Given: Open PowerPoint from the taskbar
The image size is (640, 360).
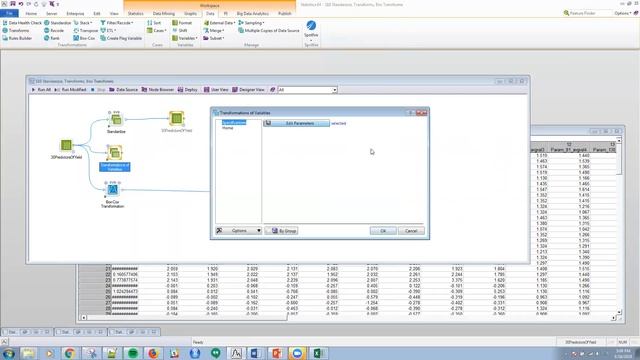Looking at the screenshot, I should pos(277,353).
